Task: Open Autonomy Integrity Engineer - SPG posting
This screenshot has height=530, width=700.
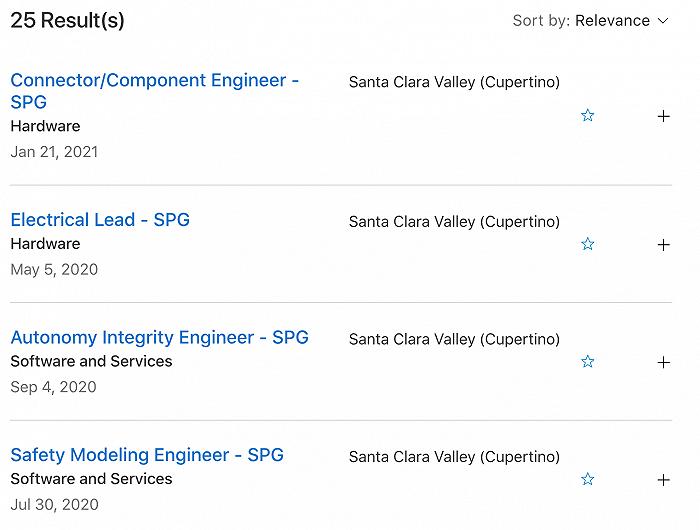Action: 159,338
